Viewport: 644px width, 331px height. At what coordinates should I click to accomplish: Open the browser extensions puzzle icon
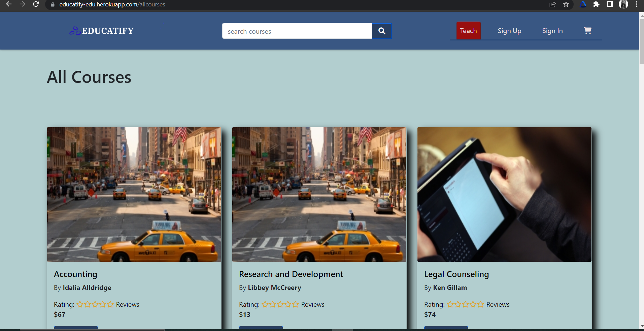(597, 5)
